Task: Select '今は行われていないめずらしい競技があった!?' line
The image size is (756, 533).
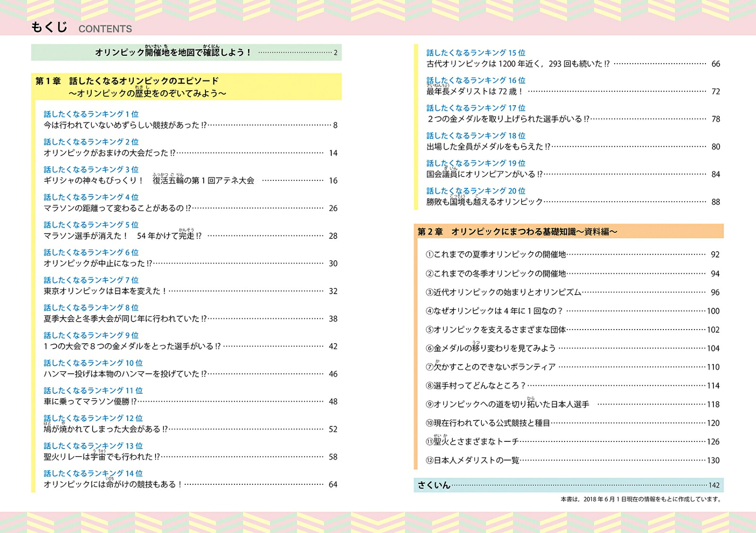Action: 190,125
